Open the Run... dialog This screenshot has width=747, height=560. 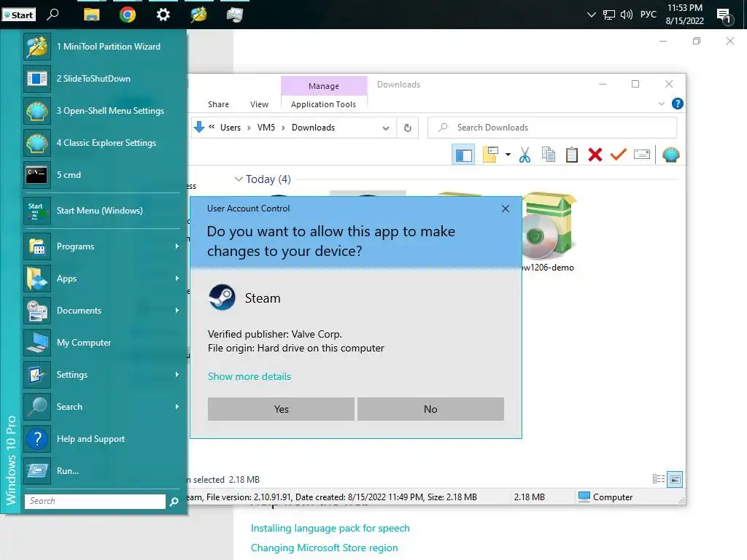(x=102, y=471)
